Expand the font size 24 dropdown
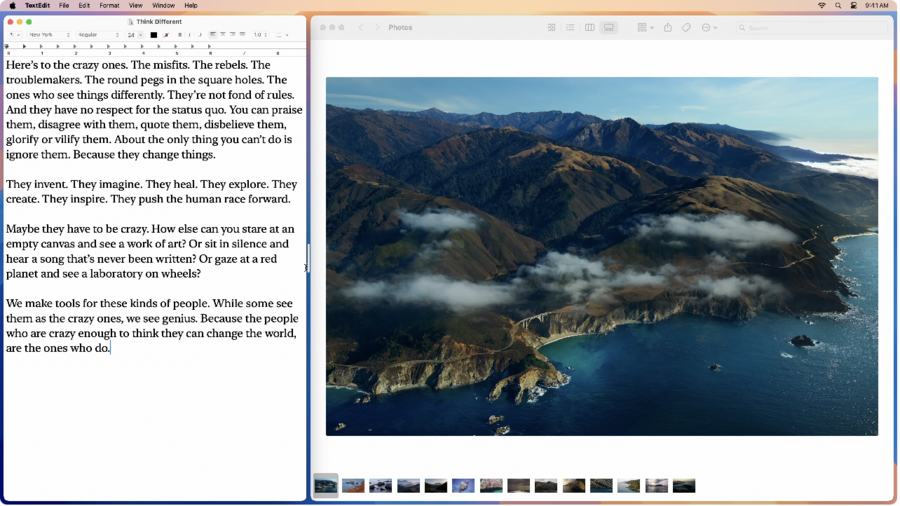Viewport: 900px width, 506px height. pos(135,35)
